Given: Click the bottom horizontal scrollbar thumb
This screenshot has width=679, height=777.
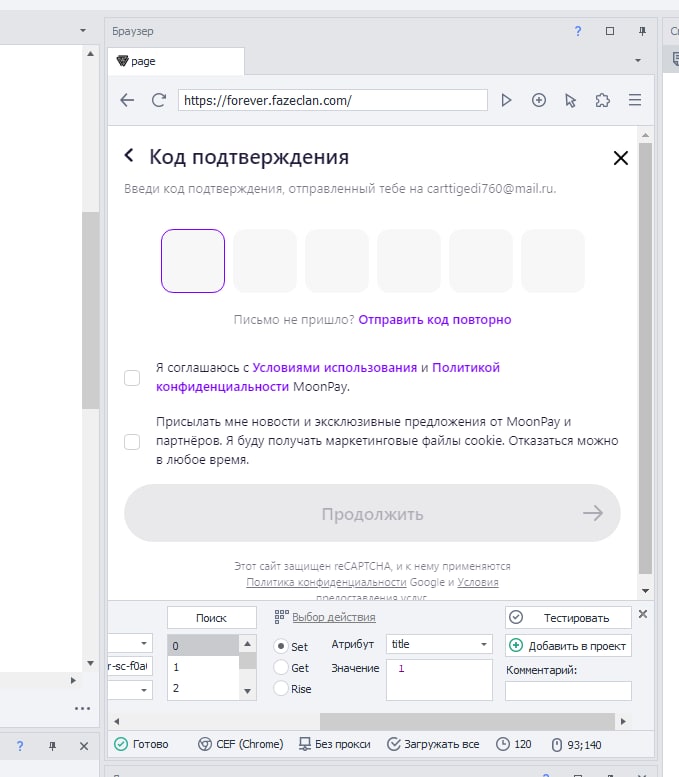Looking at the screenshot, I should pos(467,722).
